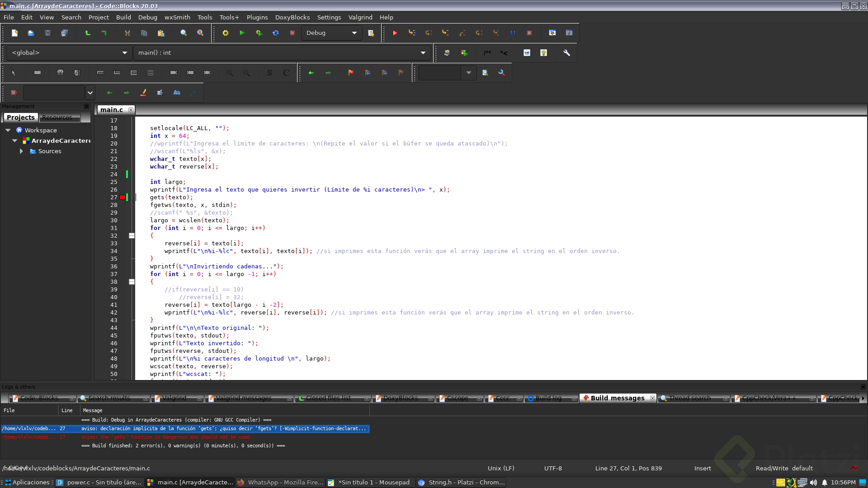The width and height of the screenshot is (868, 488).
Task: Click the new file icon
Action: (x=14, y=33)
